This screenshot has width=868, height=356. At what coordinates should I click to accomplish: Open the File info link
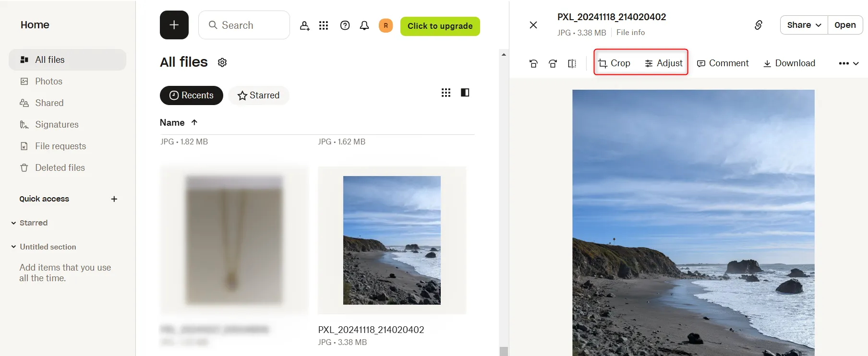tap(630, 33)
